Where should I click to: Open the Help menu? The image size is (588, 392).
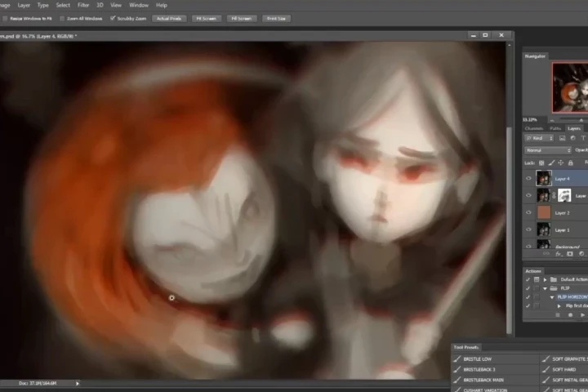[162, 5]
